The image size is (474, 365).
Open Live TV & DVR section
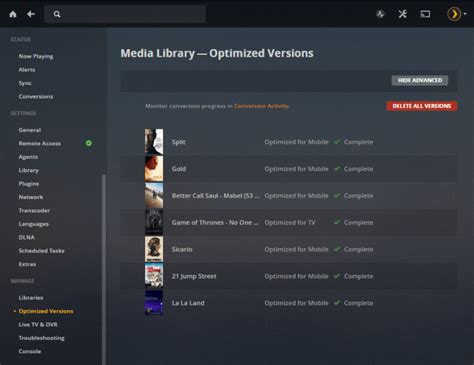[x=38, y=324]
